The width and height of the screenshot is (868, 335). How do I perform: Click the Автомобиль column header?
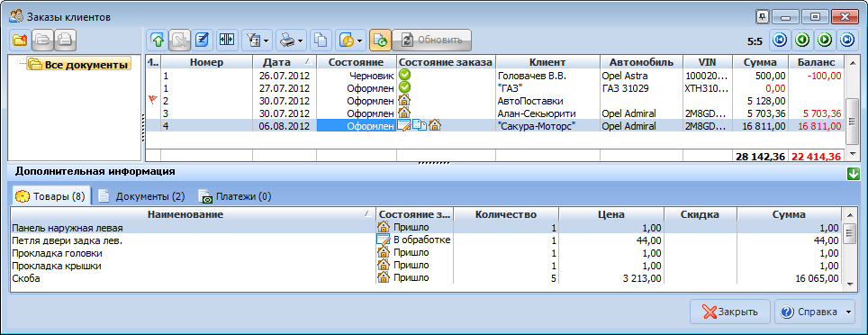pyautogui.click(x=642, y=62)
